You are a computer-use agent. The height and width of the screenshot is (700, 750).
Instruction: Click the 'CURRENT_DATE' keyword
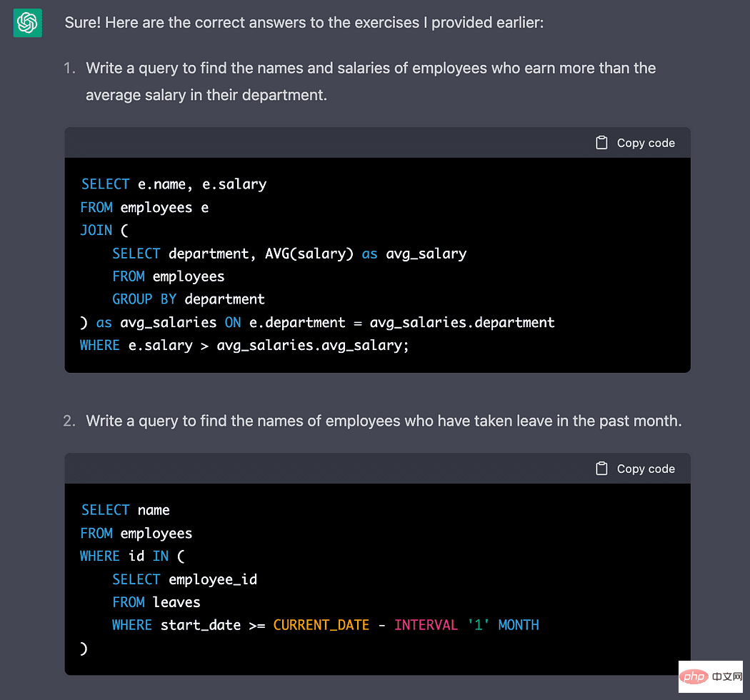coord(321,626)
